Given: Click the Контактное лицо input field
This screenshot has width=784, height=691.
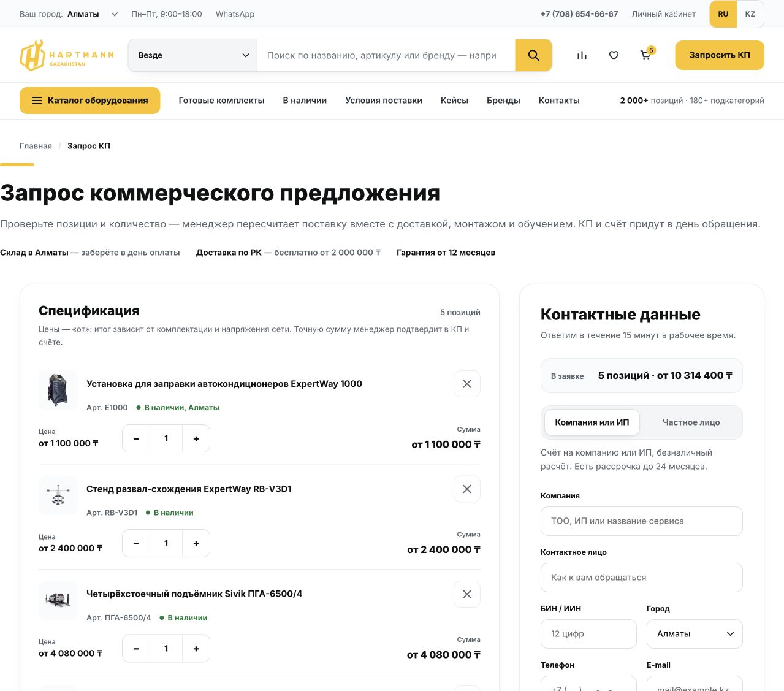Looking at the screenshot, I should tap(642, 578).
